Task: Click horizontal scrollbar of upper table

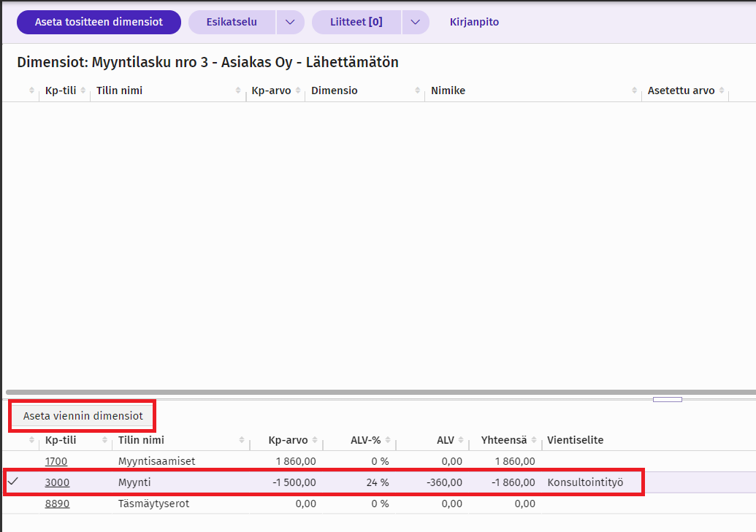Action: (x=381, y=393)
